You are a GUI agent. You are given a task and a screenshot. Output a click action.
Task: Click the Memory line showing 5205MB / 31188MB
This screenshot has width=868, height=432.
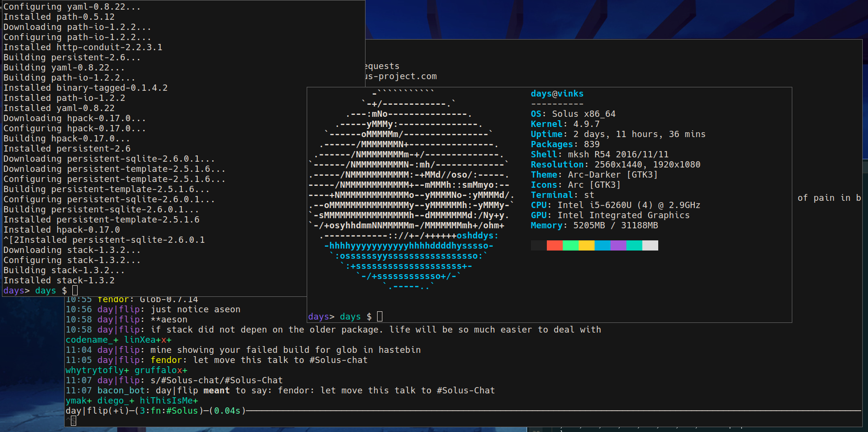[x=594, y=225]
